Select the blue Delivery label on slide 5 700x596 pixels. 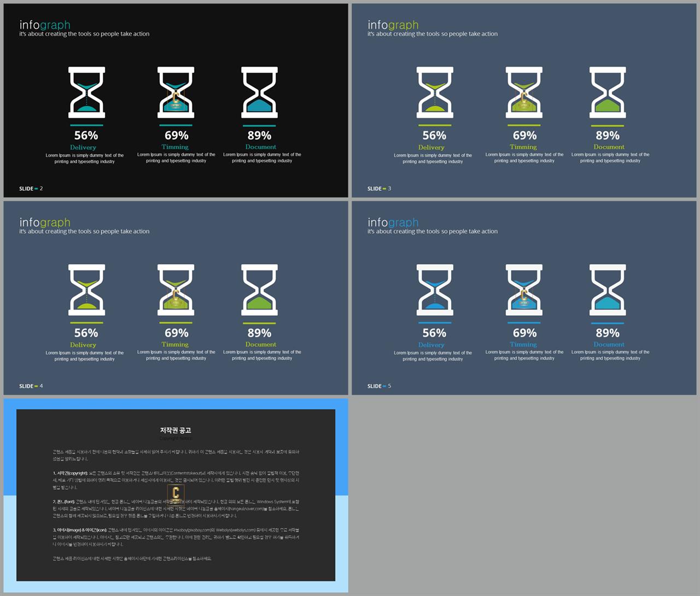431,345
